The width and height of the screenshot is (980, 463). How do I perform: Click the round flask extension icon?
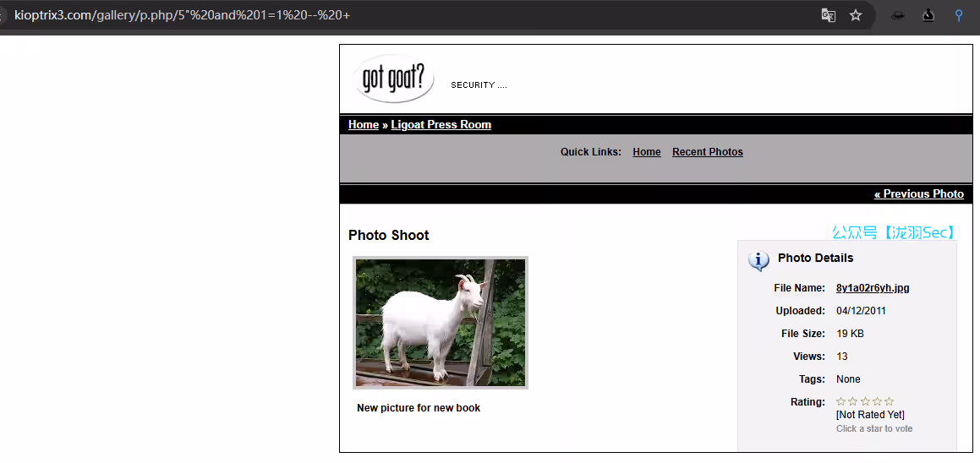928,15
